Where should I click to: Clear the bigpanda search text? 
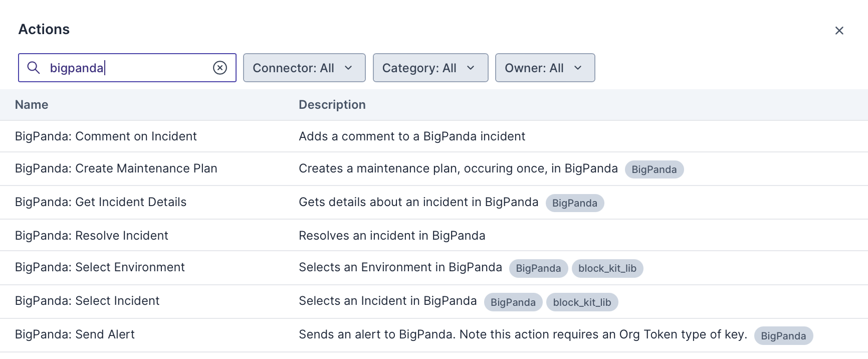coord(220,68)
